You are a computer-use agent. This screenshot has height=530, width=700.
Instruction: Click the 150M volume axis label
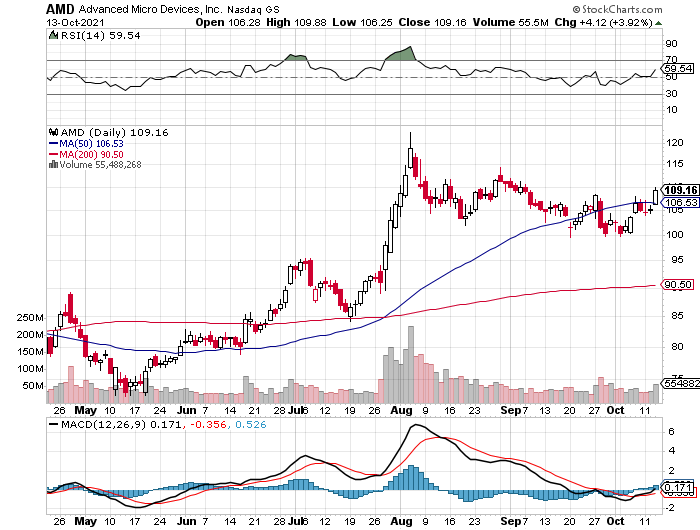(30, 352)
